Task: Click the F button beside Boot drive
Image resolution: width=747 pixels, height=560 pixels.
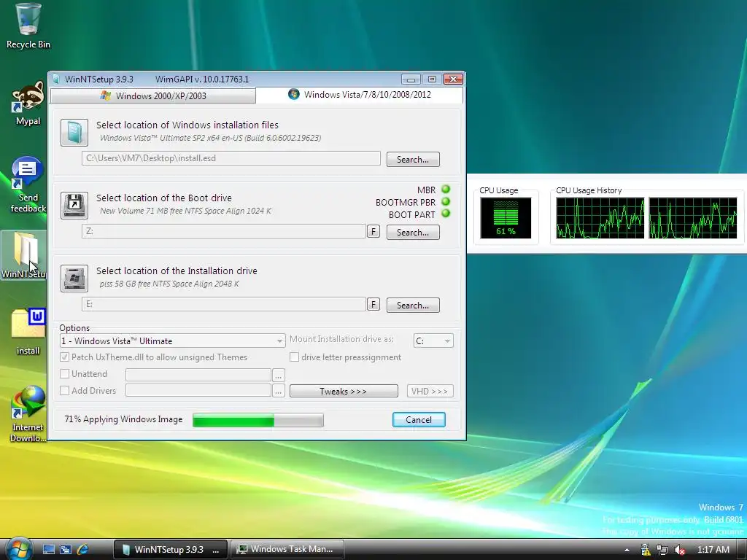Action: point(373,231)
